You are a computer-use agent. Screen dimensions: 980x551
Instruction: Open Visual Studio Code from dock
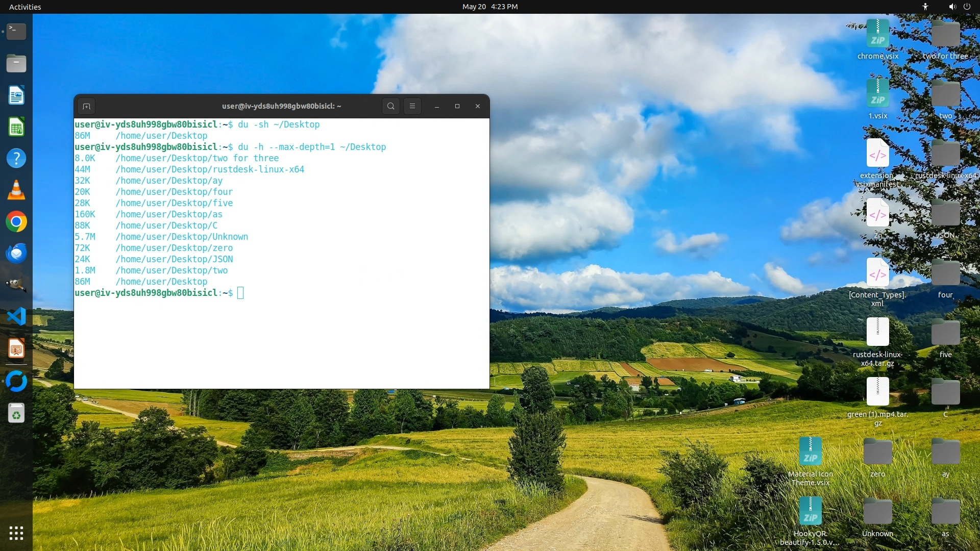(16, 317)
